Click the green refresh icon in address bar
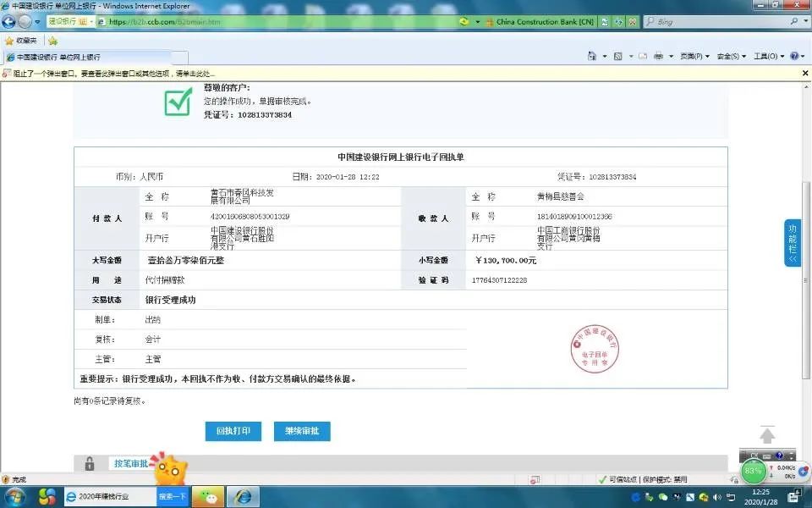The image size is (812, 508). tap(464, 22)
